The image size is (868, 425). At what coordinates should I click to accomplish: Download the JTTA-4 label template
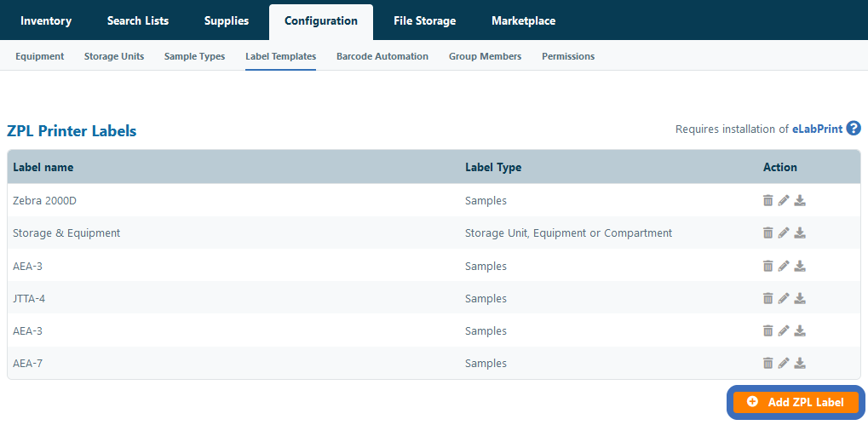point(800,298)
